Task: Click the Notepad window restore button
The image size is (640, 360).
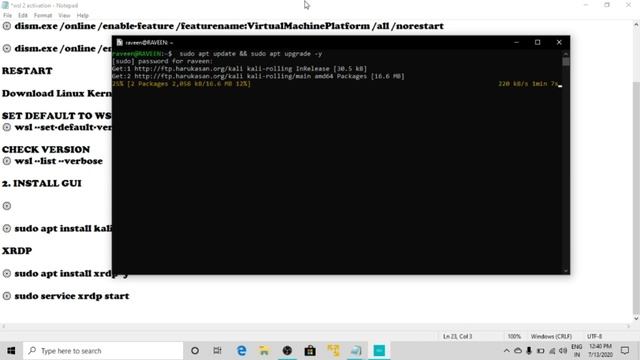Action: [x=607, y=5]
